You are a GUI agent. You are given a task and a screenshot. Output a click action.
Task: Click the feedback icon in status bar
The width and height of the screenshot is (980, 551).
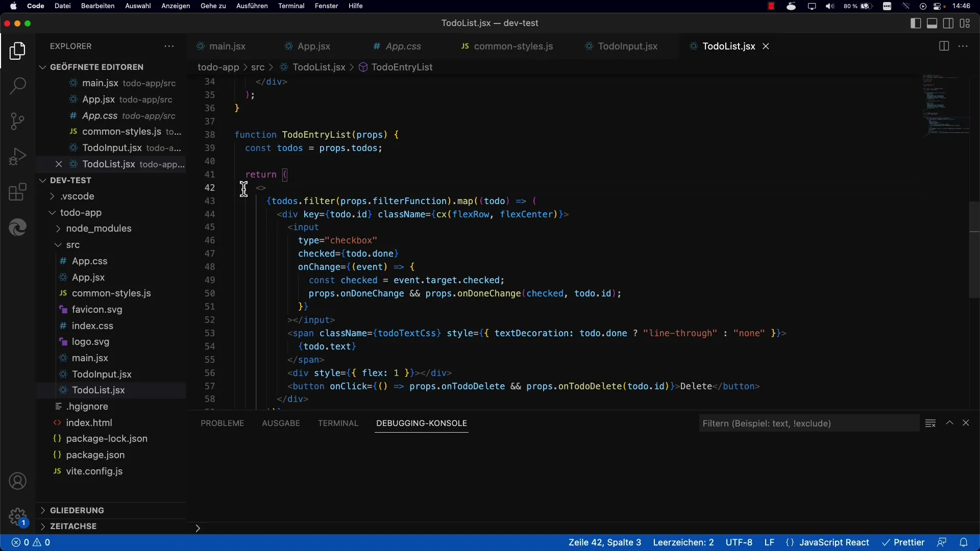pos(942,542)
